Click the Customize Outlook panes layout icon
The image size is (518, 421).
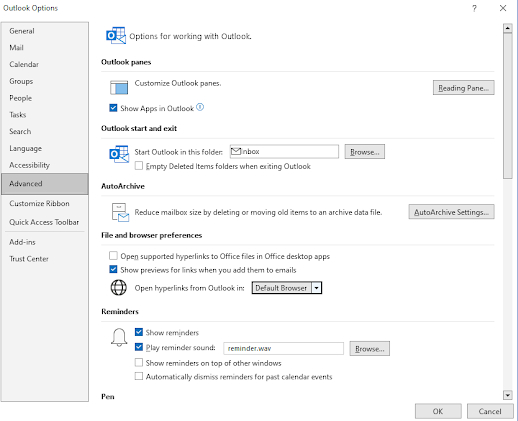click(119, 87)
